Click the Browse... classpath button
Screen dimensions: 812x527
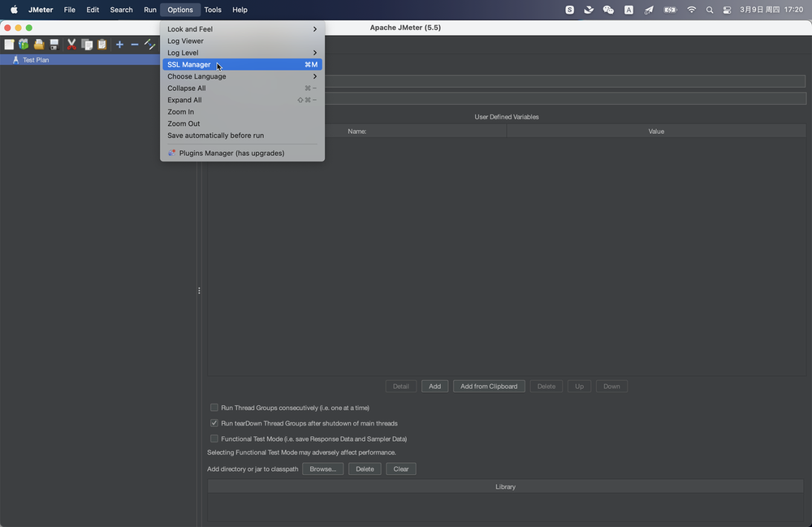tap(322, 469)
